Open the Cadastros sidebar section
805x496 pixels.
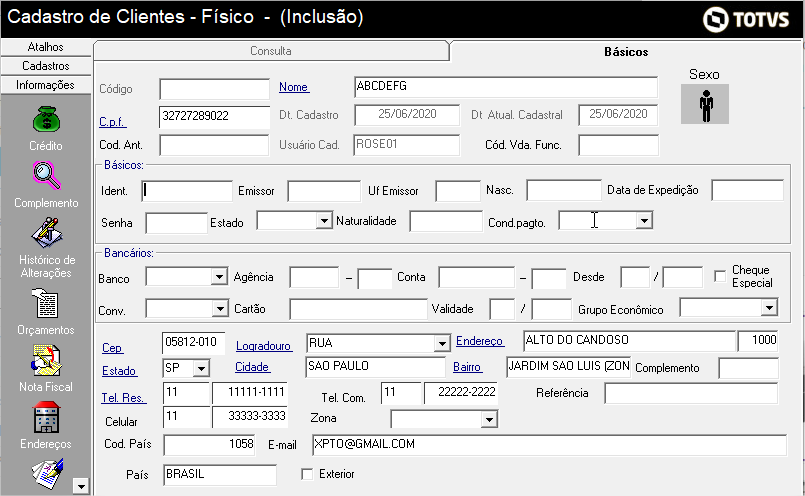point(46,66)
